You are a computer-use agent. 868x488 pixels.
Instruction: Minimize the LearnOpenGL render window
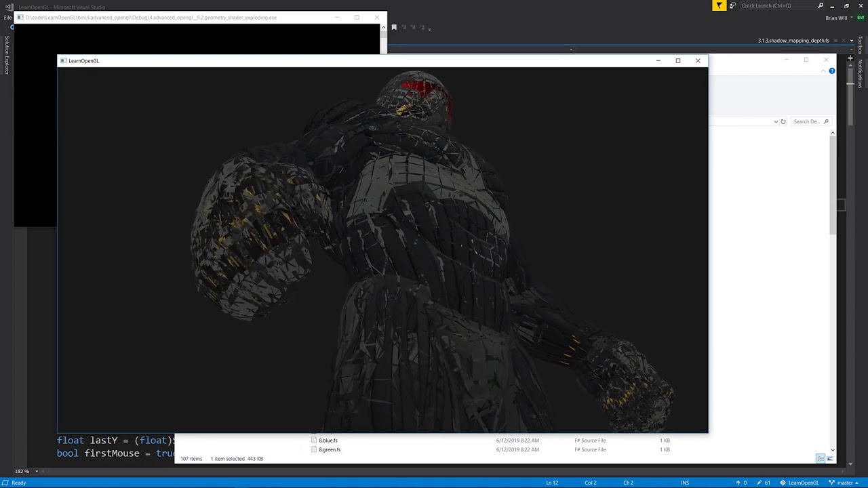tap(658, 61)
